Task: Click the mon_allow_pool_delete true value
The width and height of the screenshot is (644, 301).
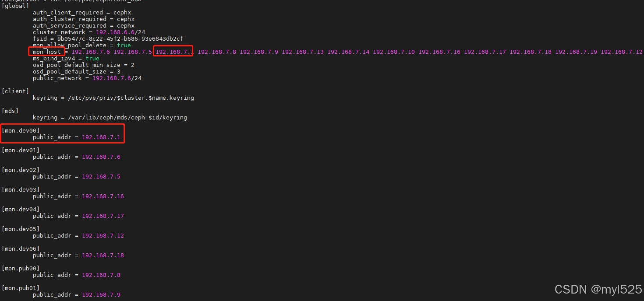Action: (124, 45)
